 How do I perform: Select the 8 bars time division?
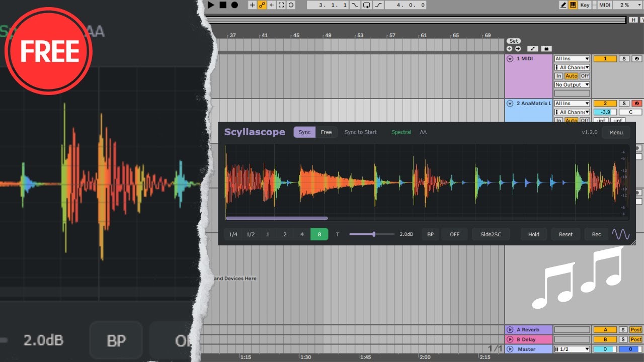319,234
